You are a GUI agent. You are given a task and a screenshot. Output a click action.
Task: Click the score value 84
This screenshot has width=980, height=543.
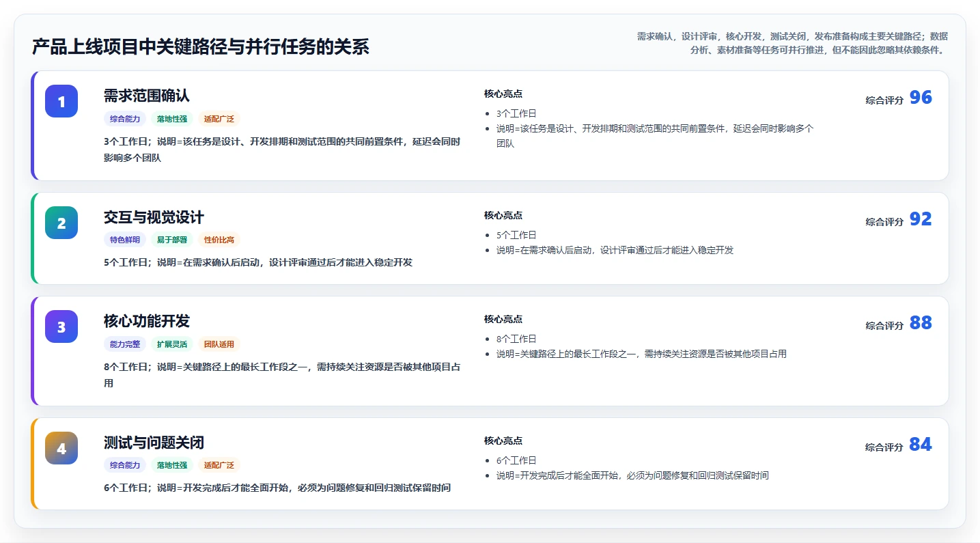coord(921,445)
